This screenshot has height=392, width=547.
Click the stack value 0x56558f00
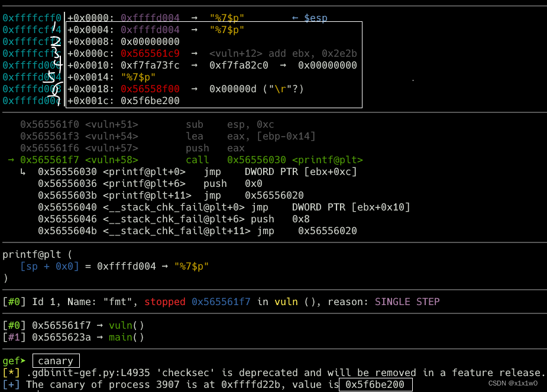[150, 89]
